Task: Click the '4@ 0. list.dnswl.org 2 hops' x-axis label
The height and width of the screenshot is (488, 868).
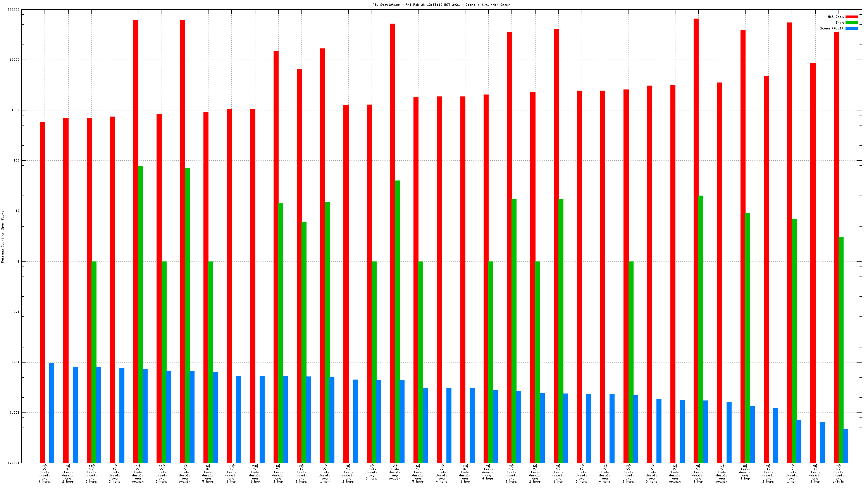Action: click(x=68, y=474)
